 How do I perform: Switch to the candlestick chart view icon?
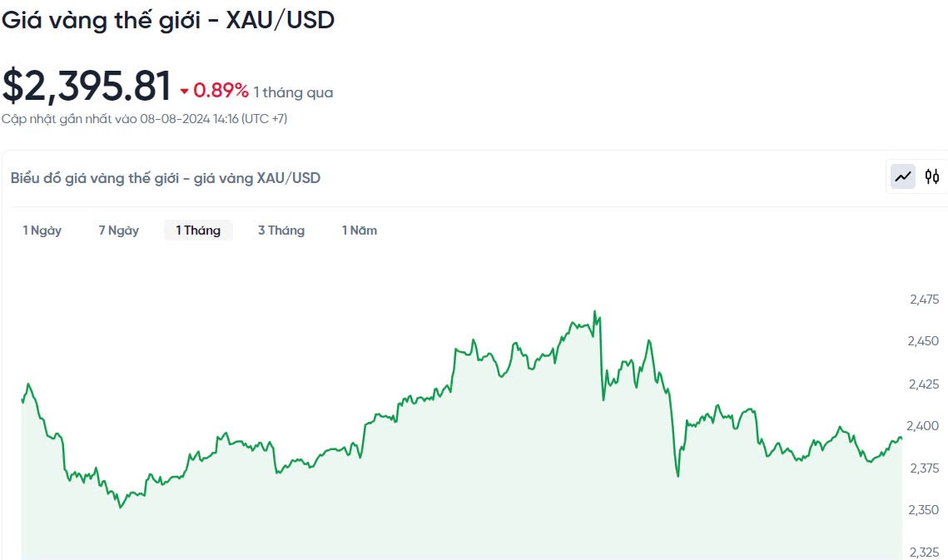point(932,176)
